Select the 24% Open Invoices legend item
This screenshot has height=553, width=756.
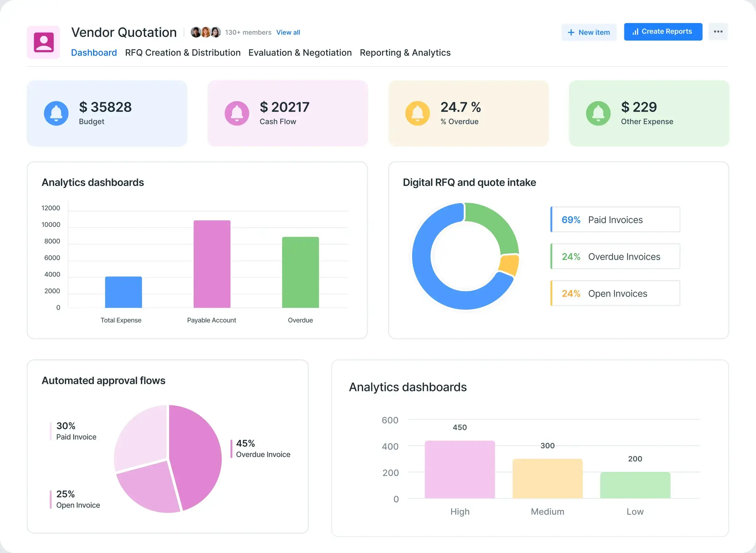[615, 293]
